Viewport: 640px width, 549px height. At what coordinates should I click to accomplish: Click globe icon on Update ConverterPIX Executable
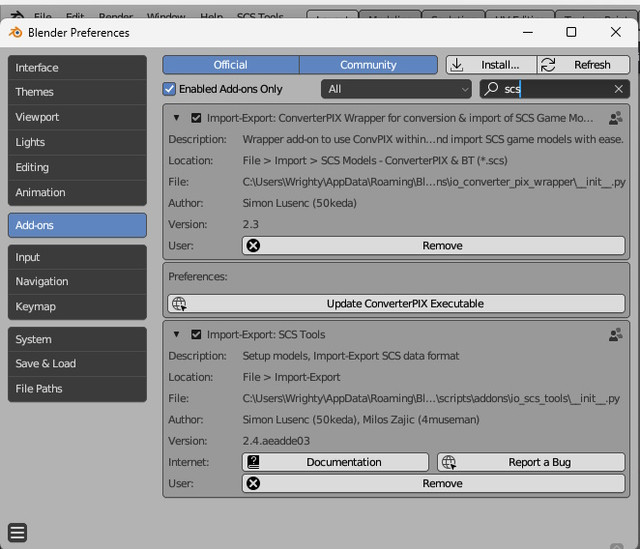pos(179,304)
